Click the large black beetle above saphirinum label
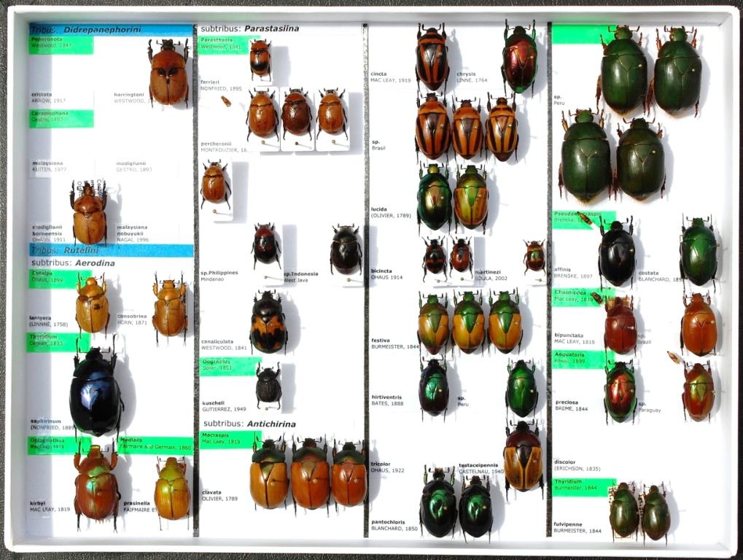 coord(96,390)
